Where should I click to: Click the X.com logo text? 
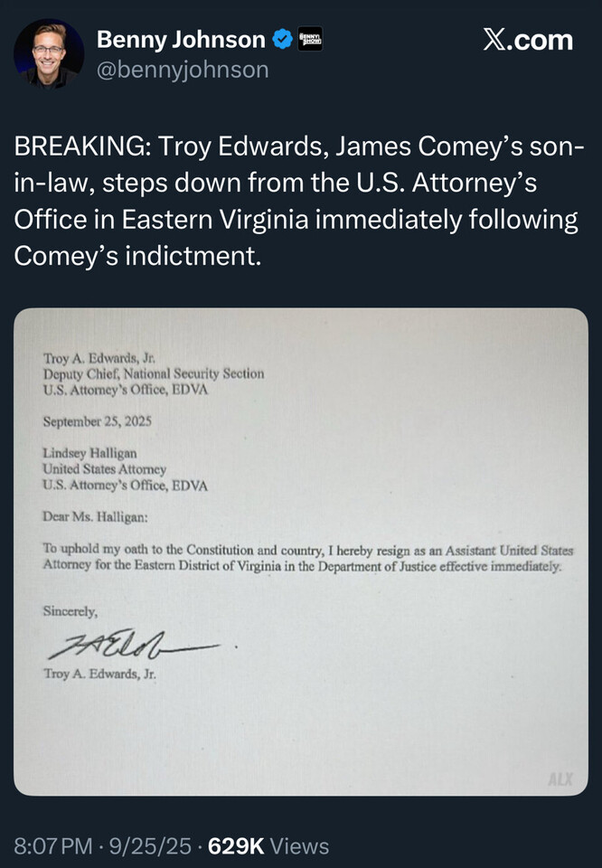(x=527, y=41)
